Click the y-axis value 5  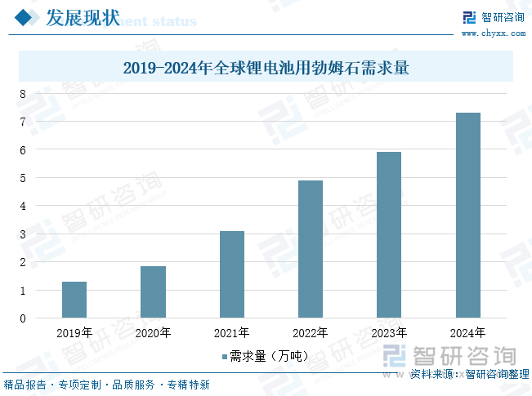(x=23, y=178)
